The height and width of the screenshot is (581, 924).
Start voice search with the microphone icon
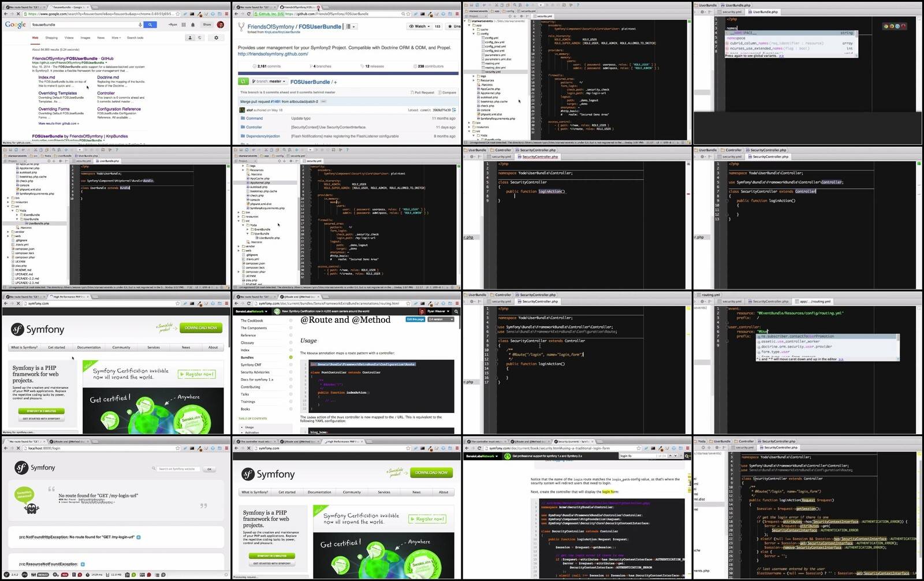click(x=140, y=25)
